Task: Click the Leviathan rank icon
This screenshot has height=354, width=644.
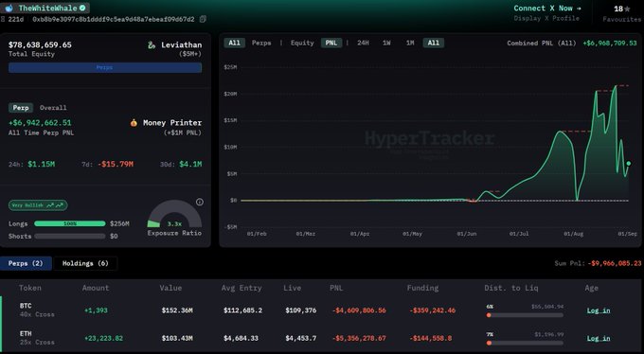Action: 152,45
